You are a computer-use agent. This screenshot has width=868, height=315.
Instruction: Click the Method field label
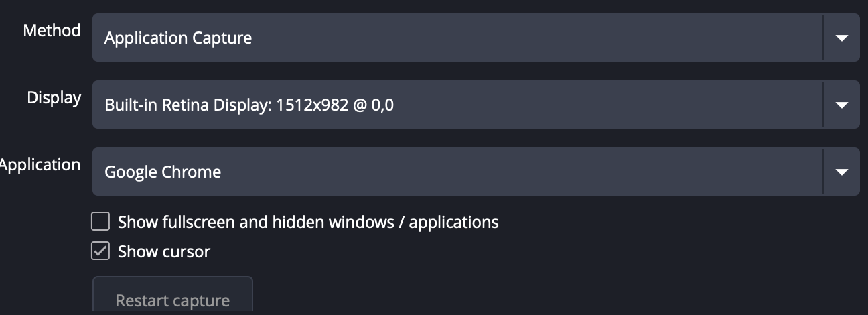52,30
